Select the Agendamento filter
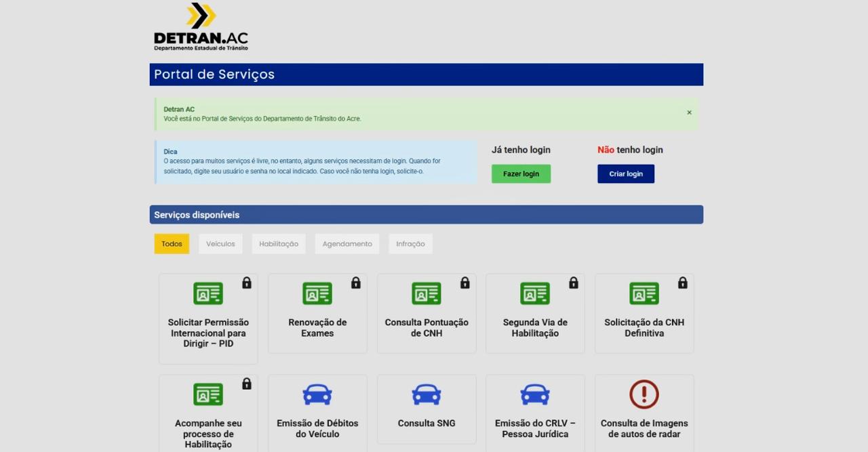The image size is (868, 452). coord(347,243)
